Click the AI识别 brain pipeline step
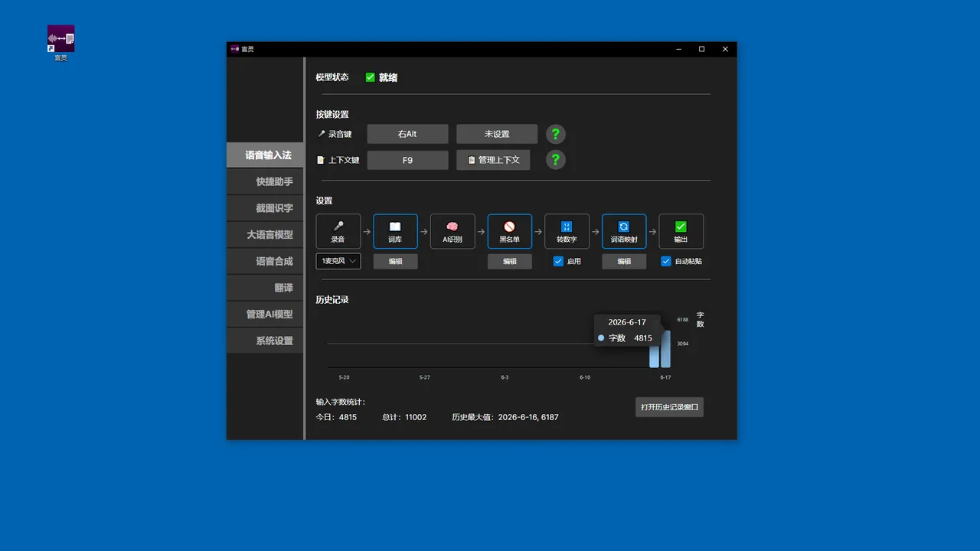 tap(452, 231)
